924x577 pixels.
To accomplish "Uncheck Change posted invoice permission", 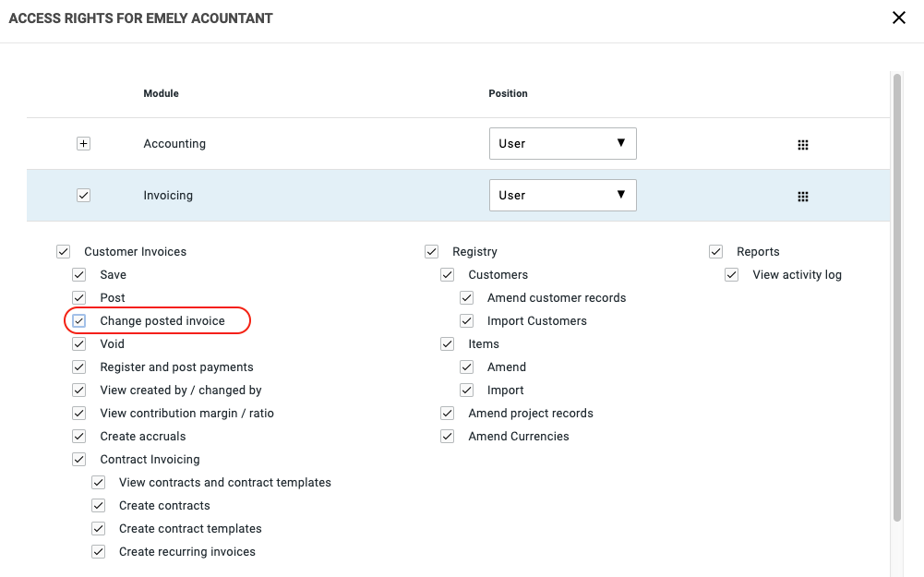I will 79,321.
